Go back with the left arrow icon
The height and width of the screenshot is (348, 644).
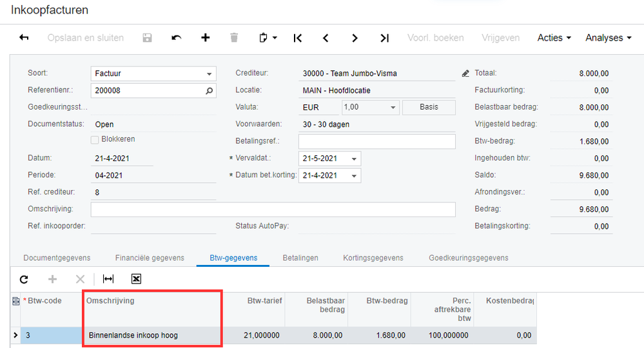pos(24,38)
